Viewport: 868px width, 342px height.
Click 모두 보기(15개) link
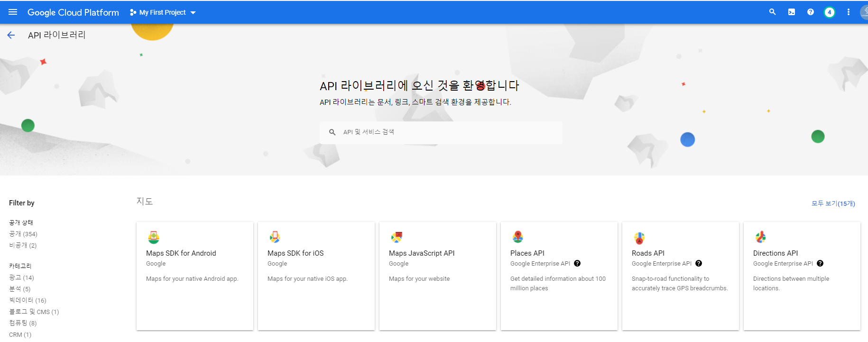(x=833, y=203)
